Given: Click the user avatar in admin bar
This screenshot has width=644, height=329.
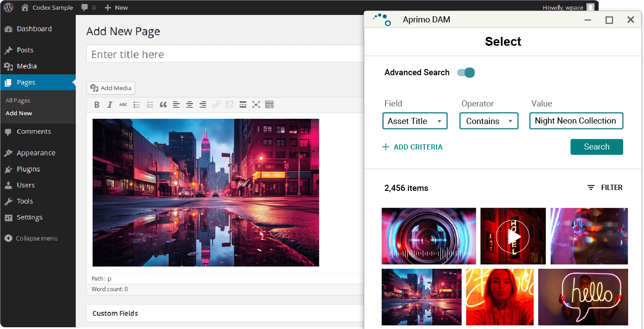Looking at the screenshot, I should pyautogui.click(x=590, y=7).
